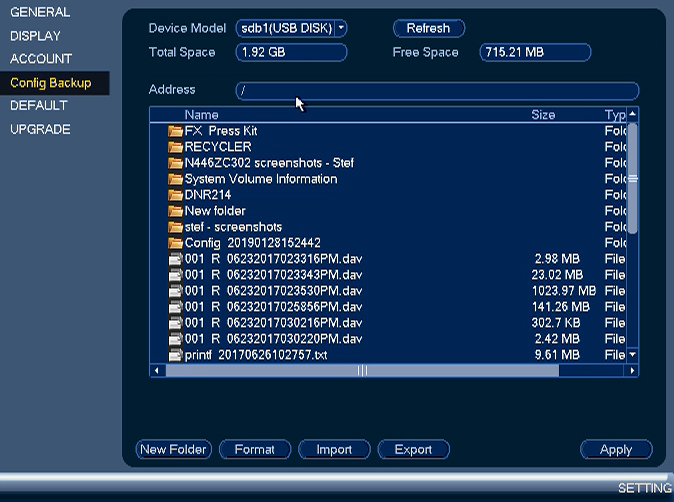Click the Export button
This screenshot has height=502, width=674.
413,450
